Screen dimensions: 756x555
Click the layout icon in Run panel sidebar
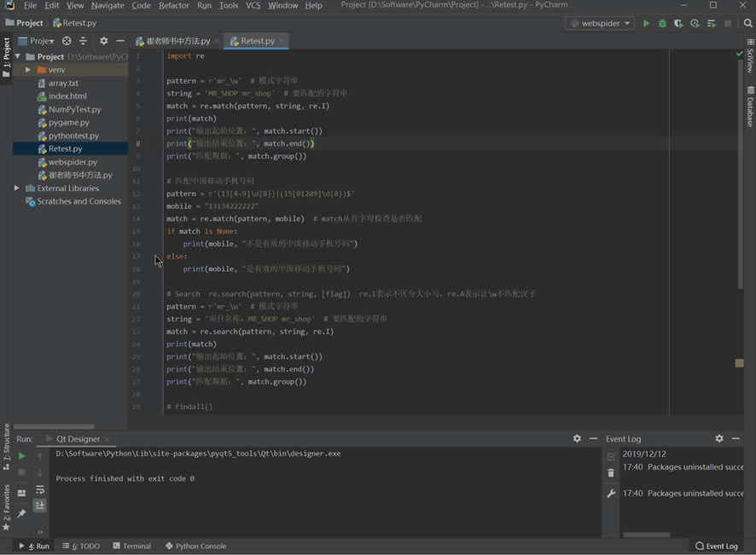(x=21, y=493)
